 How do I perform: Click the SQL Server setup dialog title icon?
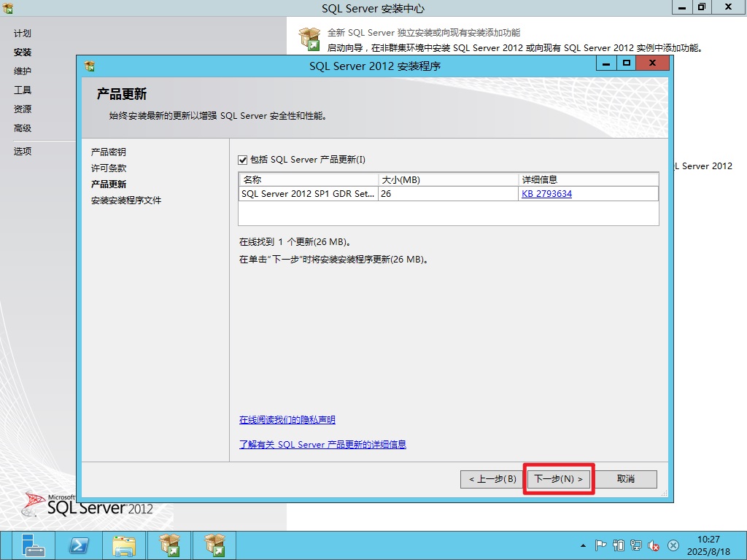(90, 66)
